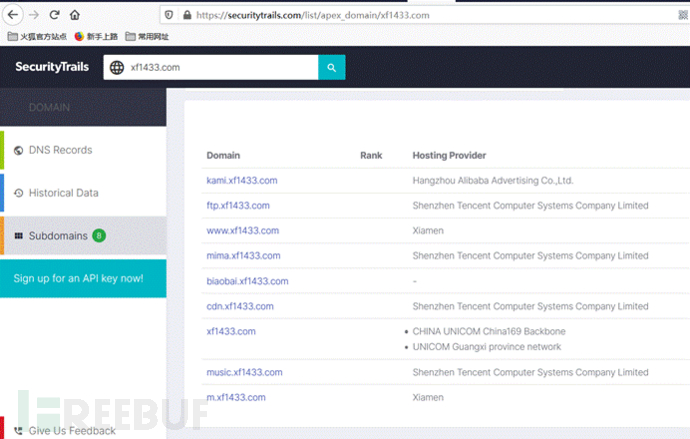Open the DNS Records section
690x439 pixels.
(83, 150)
